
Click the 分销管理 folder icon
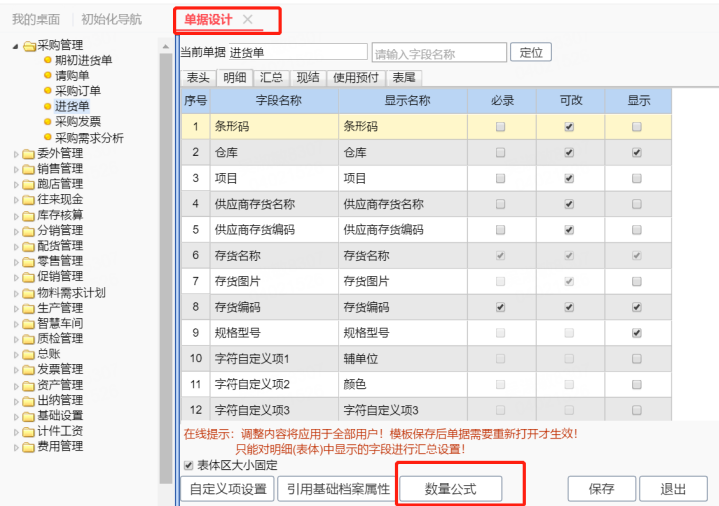[x=28, y=231]
